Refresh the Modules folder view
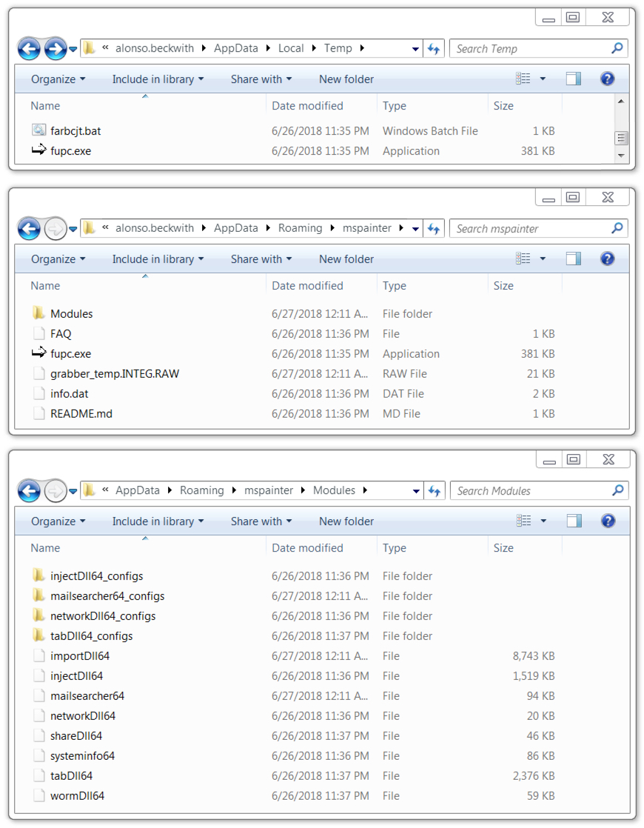This screenshot has height=828, width=644. click(435, 490)
